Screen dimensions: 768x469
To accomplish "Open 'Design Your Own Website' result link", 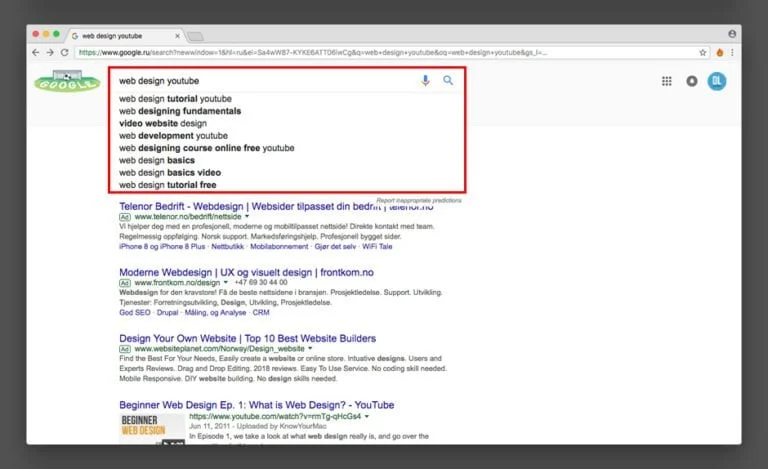I will pos(247,338).
